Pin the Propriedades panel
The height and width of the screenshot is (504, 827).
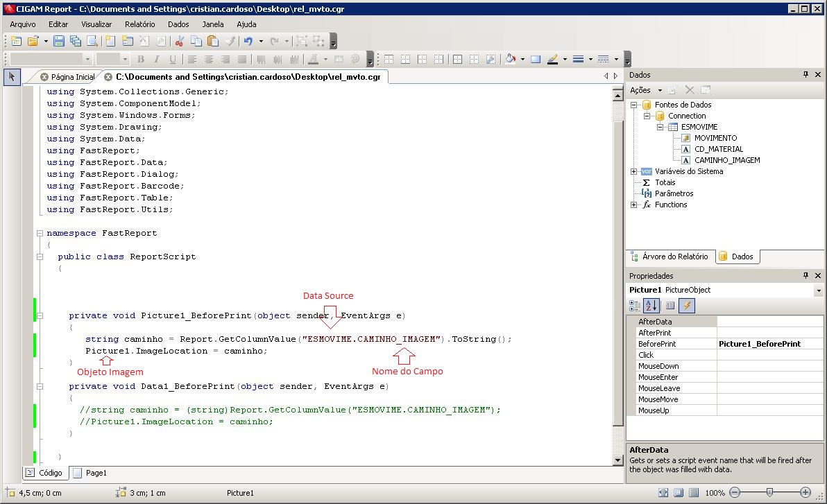(x=806, y=276)
